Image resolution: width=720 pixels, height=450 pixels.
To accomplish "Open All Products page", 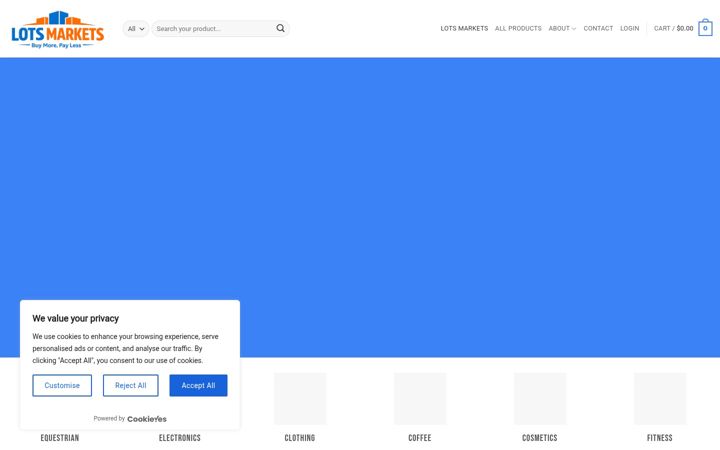I will coord(518,28).
